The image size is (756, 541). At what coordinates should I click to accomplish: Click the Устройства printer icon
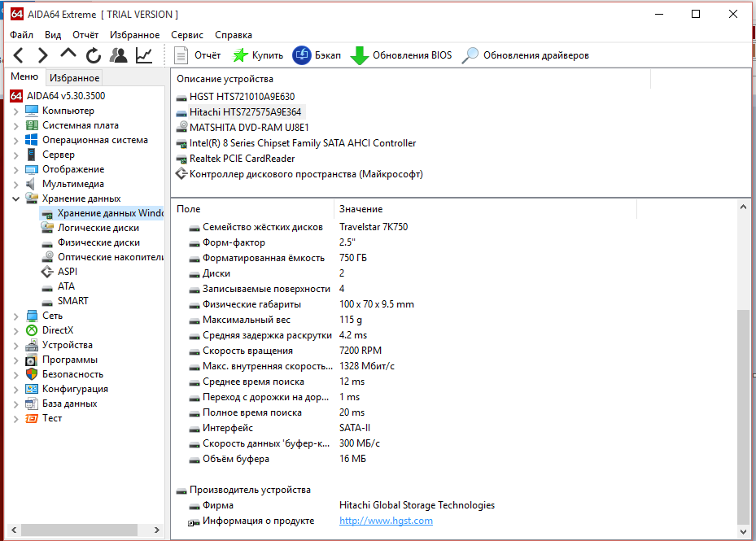32,345
